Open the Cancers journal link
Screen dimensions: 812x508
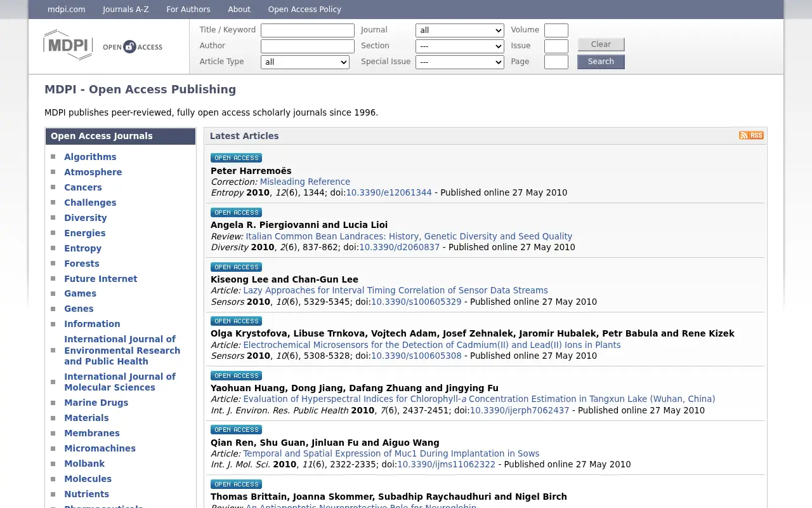pos(83,187)
